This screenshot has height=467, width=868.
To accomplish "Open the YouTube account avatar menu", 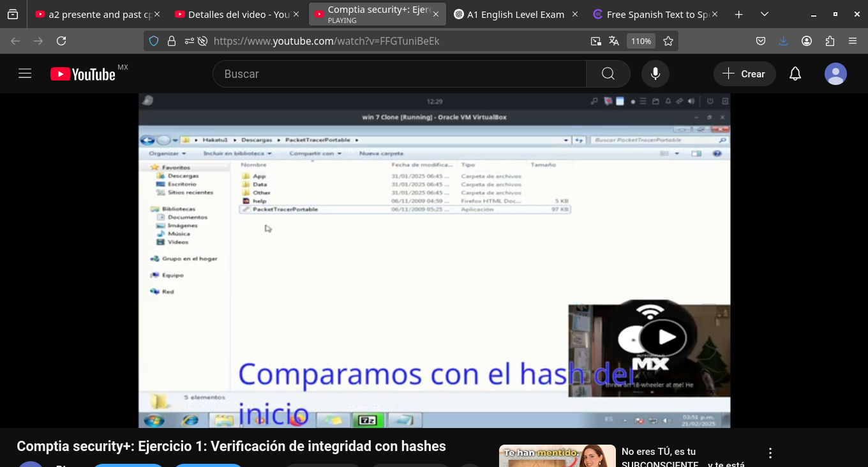I will (835, 74).
